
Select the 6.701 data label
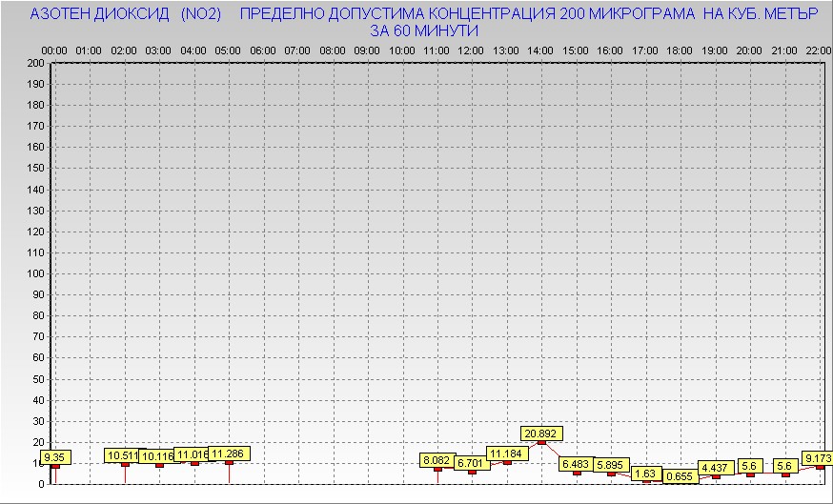(x=472, y=463)
